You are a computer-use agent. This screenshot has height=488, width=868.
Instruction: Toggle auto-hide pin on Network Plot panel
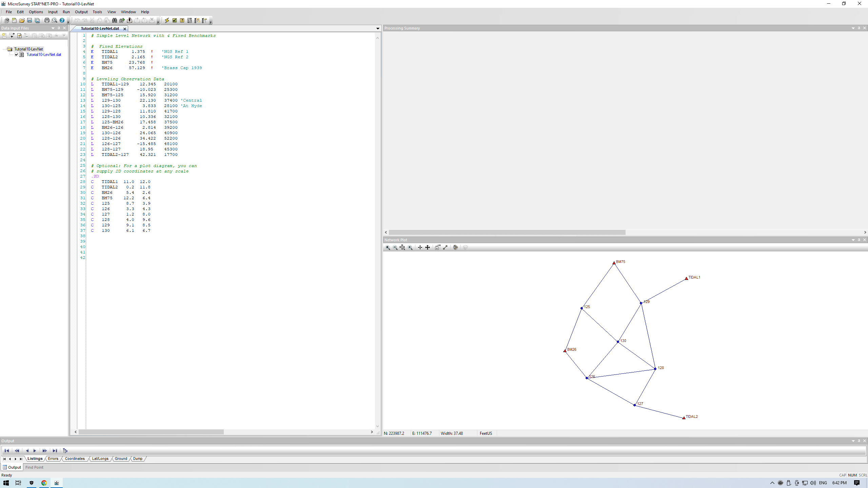(859, 240)
